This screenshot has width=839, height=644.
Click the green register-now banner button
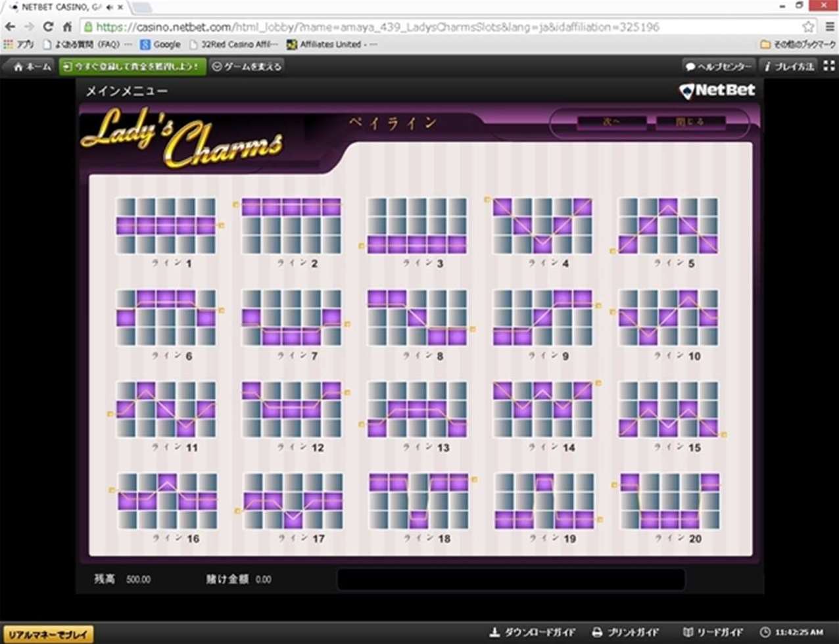132,66
